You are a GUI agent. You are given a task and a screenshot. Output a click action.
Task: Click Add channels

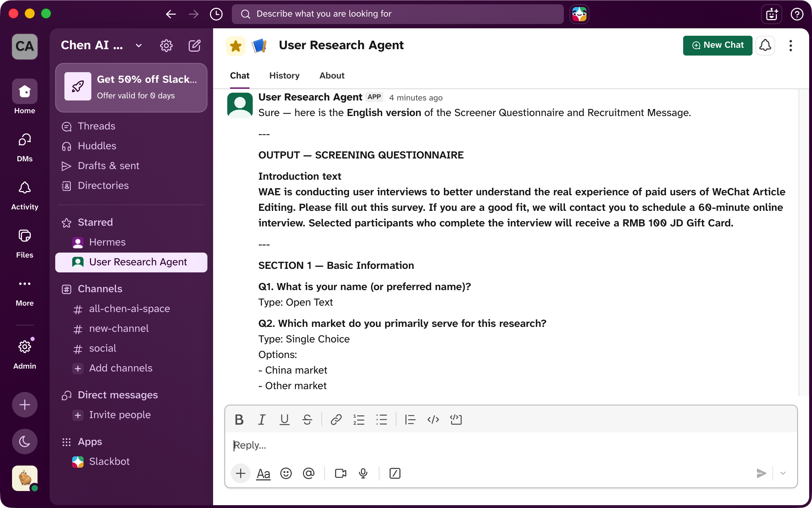click(131, 368)
